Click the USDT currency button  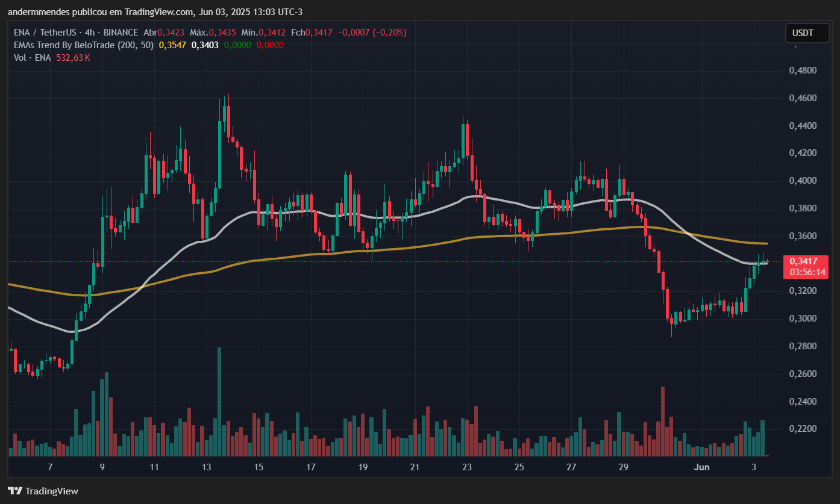click(x=807, y=33)
